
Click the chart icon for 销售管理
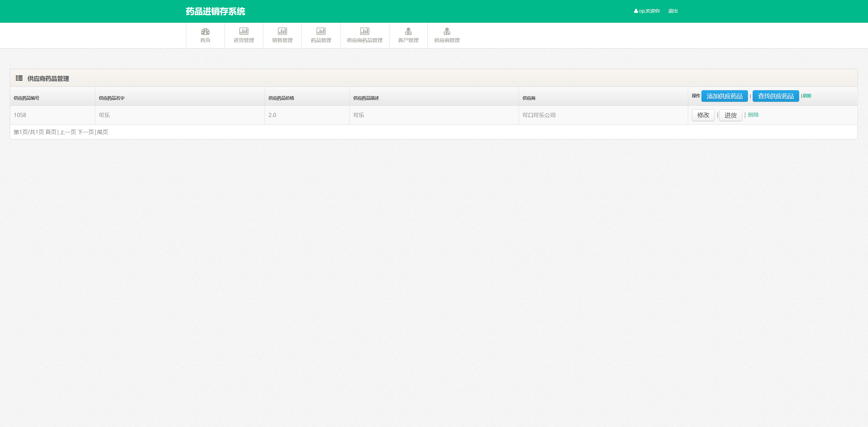282,31
